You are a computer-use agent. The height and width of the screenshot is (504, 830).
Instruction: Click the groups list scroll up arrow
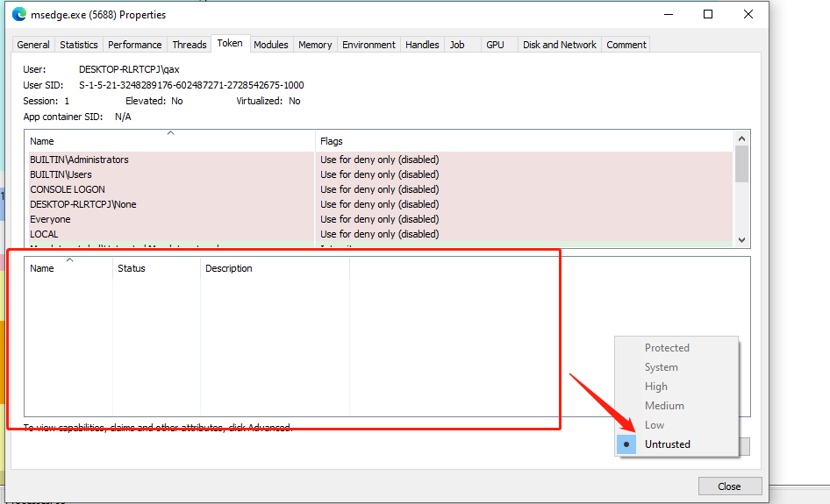(741, 138)
